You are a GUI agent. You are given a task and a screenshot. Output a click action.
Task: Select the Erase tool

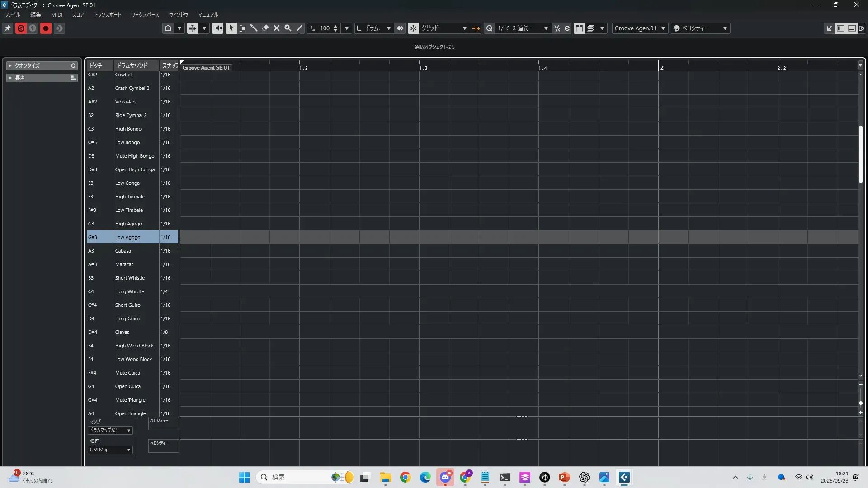[x=265, y=28]
